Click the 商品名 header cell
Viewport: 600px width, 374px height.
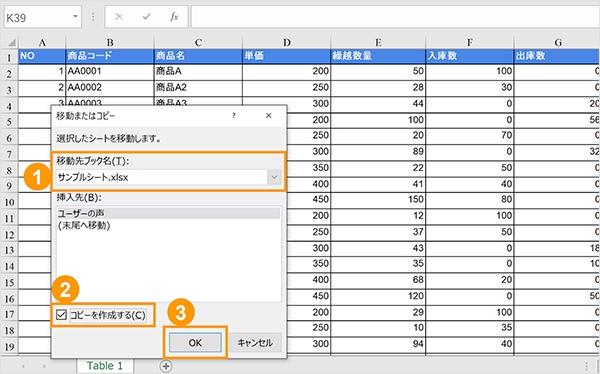click(198, 56)
